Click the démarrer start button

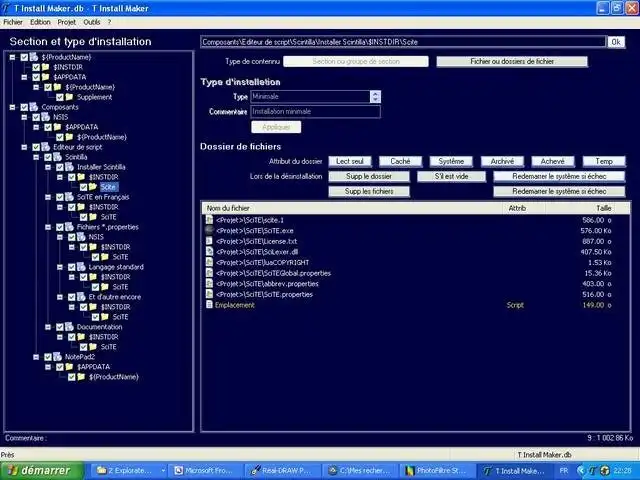42,471
